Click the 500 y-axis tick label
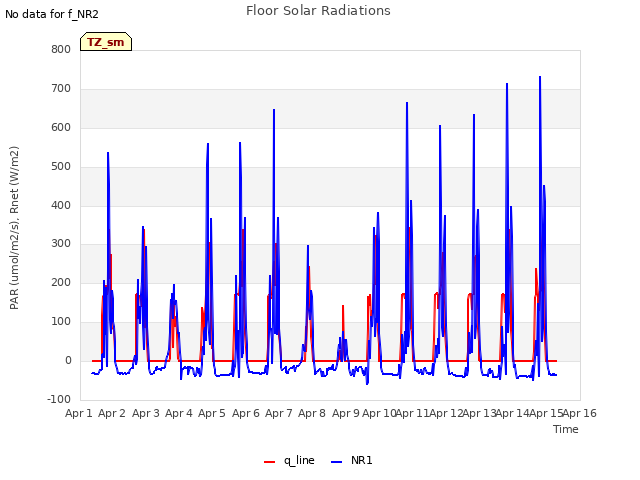 pos(61,167)
